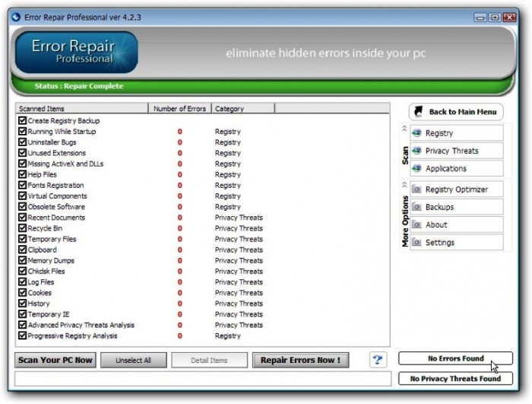Click Privacy Threats category in History row
The width and height of the screenshot is (532, 404).
point(239,304)
